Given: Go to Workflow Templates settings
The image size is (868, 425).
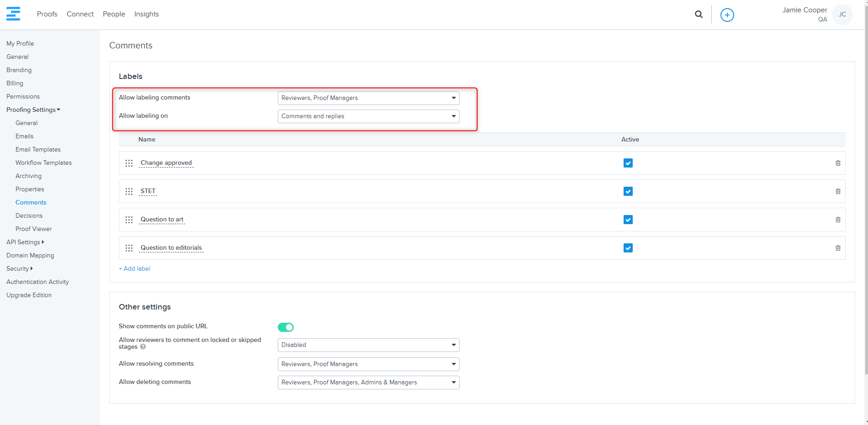Looking at the screenshot, I should (x=43, y=163).
